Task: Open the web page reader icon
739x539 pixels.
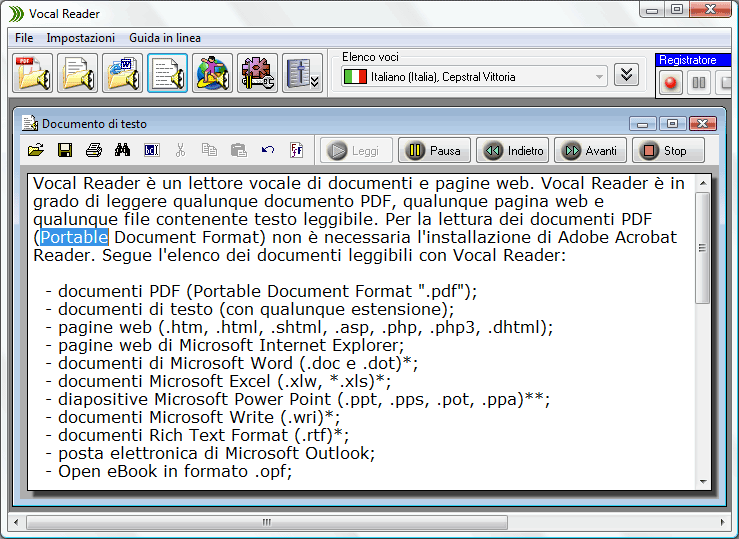Action: [212, 73]
